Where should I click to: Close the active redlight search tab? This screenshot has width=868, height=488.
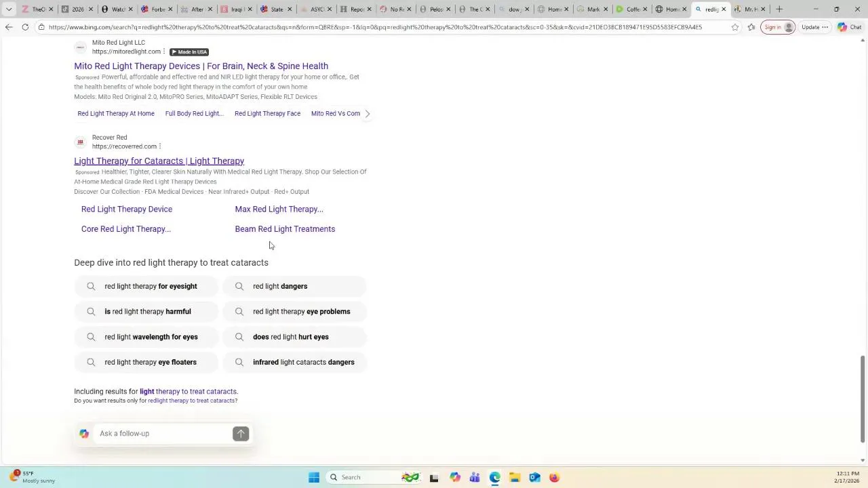pyautogui.click(x=724, y=9)
